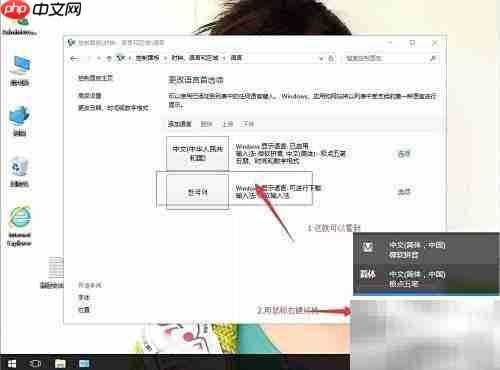Go back using the Language window's back arrow
The width and height of the screenshot is (500, 370).
point(74,59)
